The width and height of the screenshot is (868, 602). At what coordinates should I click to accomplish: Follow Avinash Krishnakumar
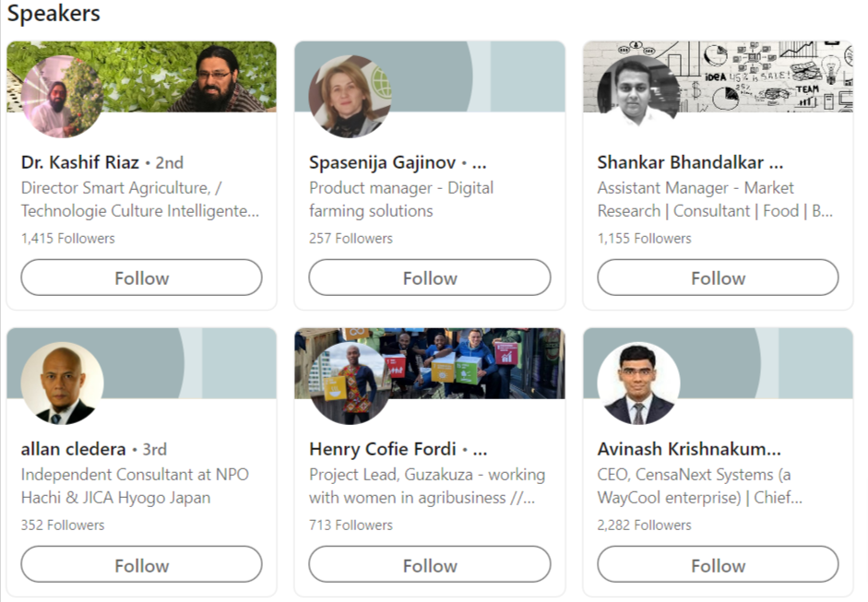718,565
